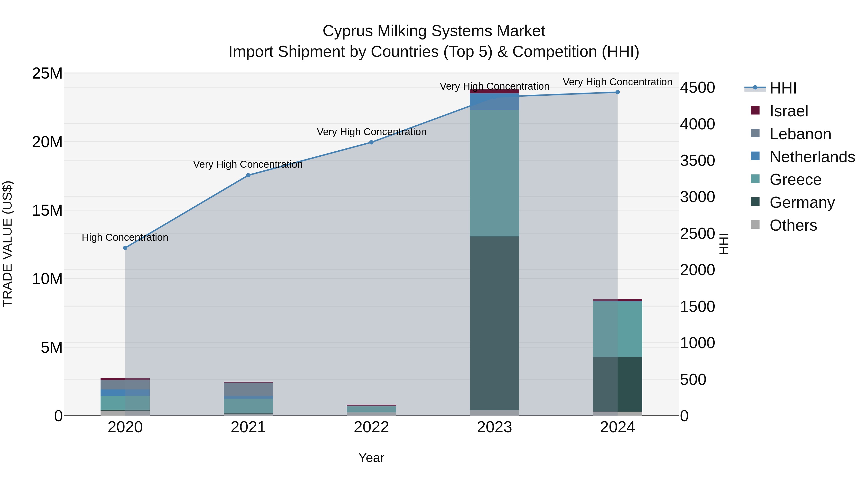Click the 2021 x-axis tick label
The image size is (868, 488).
[248, 427]
